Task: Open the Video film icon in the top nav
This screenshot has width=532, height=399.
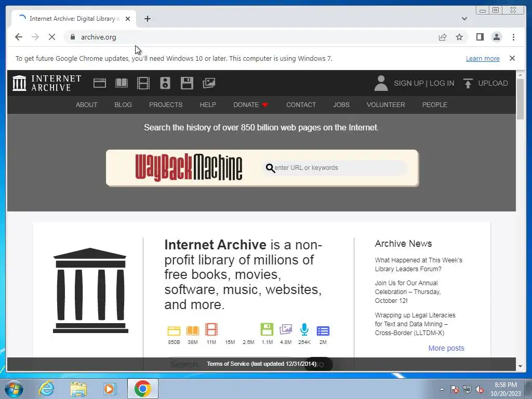Action: tap(143, 83)
